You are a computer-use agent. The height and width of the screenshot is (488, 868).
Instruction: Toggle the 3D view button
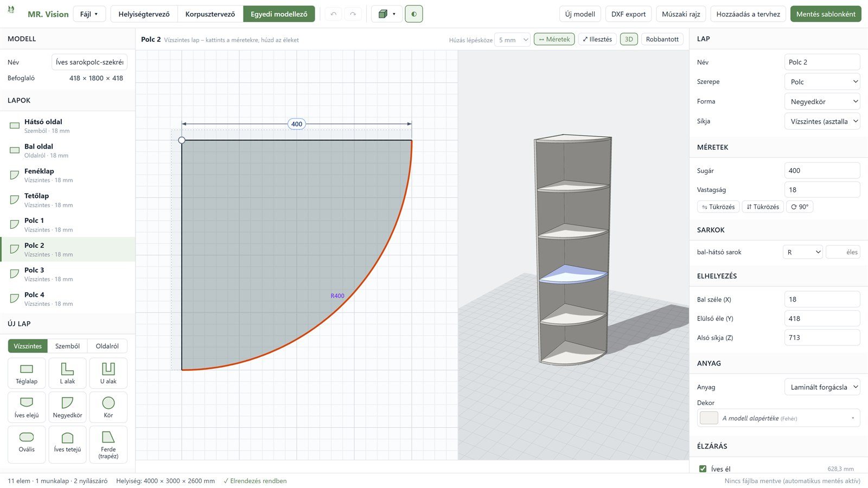point(629,39)
